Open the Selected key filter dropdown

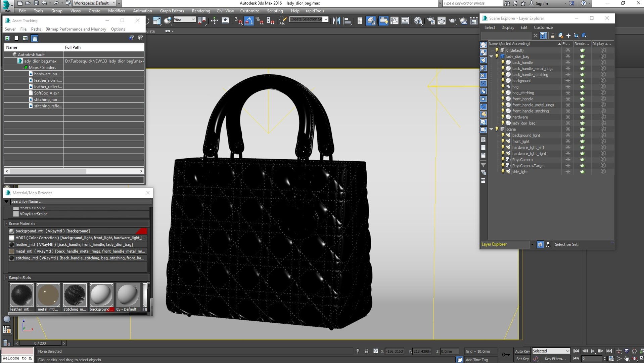pos(551,351)
